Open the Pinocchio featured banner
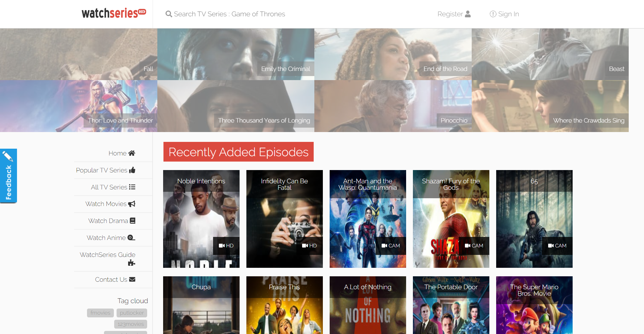 (x=393, y=106)
